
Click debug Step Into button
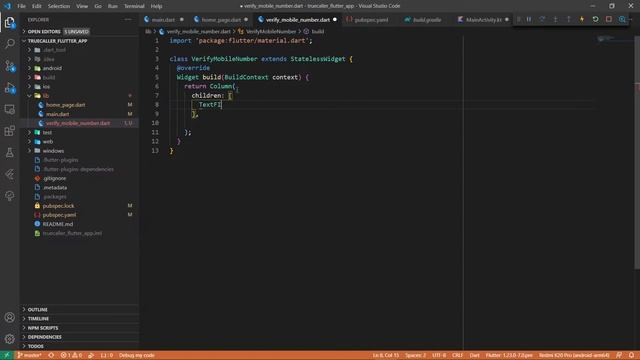coord(556,19)
